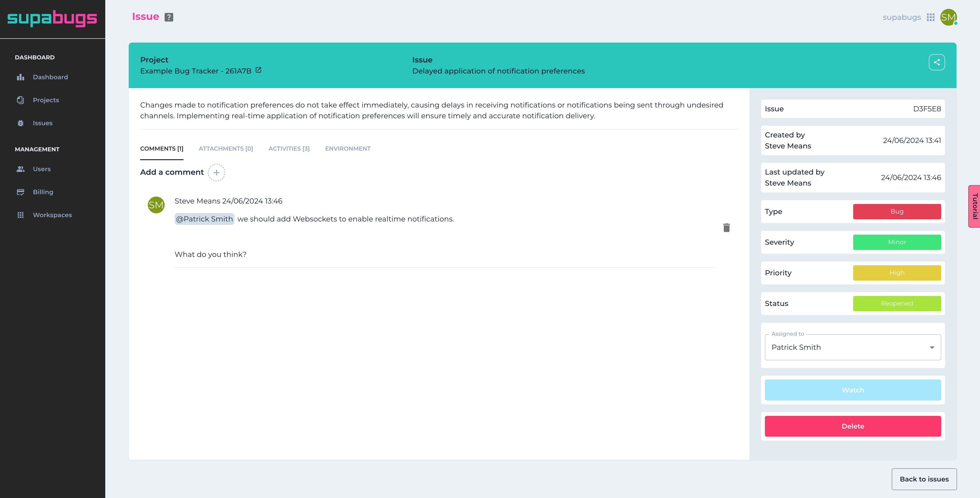Open the Dashboard bar chart icon
980x498 pixels.
(x=21, y=77)
